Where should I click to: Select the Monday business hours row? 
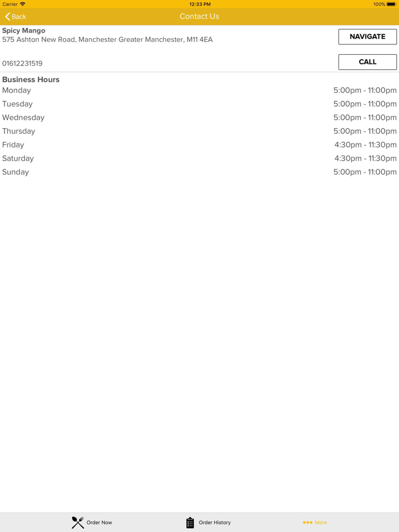(199, 90)
